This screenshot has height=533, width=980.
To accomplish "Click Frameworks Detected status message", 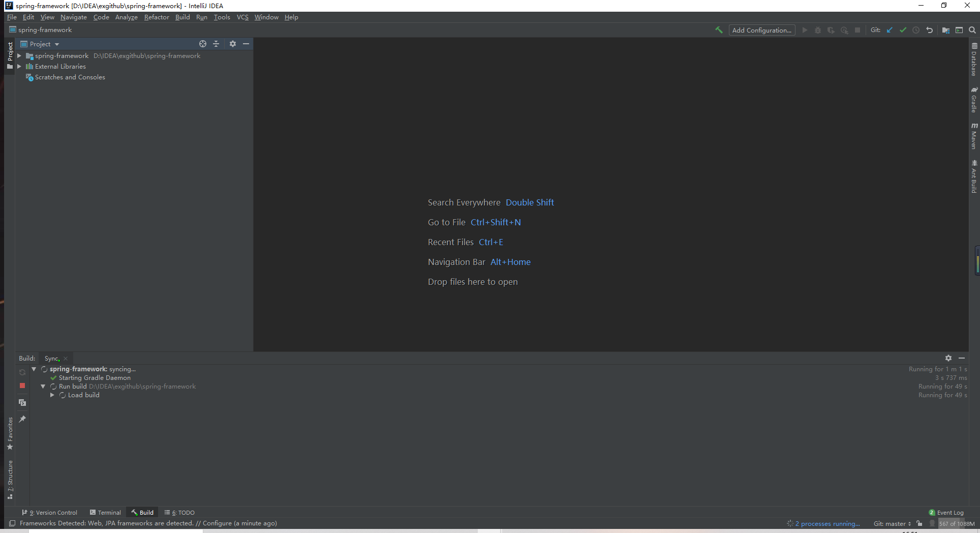I will pos(148,523).
